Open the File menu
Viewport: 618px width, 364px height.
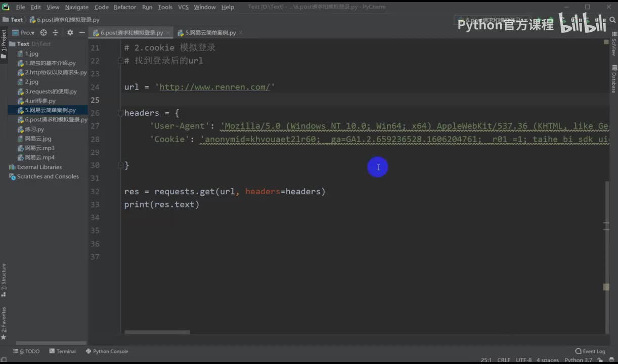click(20, 7)
